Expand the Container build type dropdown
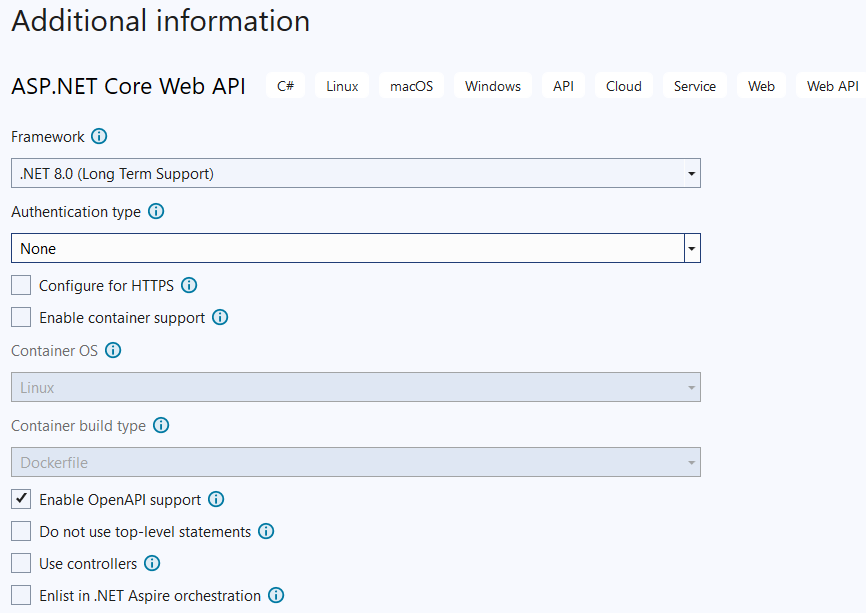Screen dimensions: 866x613 [691, 462]
